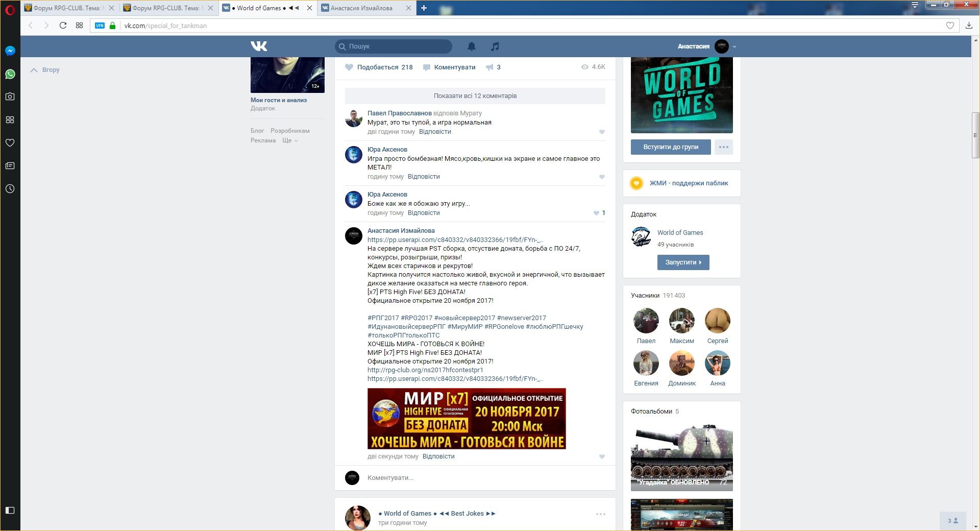Open member Анна's avatar
Screen dimensions: 980x531
click(x=718, y=363)
